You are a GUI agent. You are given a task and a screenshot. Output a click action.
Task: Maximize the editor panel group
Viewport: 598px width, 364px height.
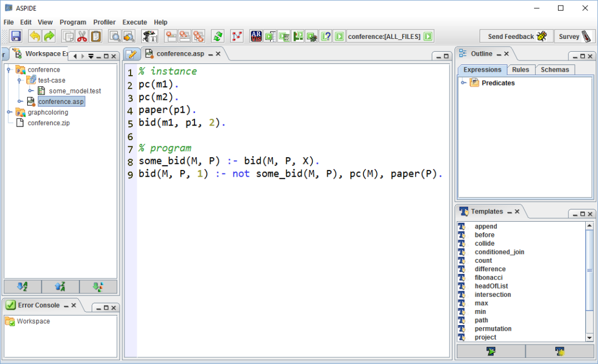click(x=446, y=57)
